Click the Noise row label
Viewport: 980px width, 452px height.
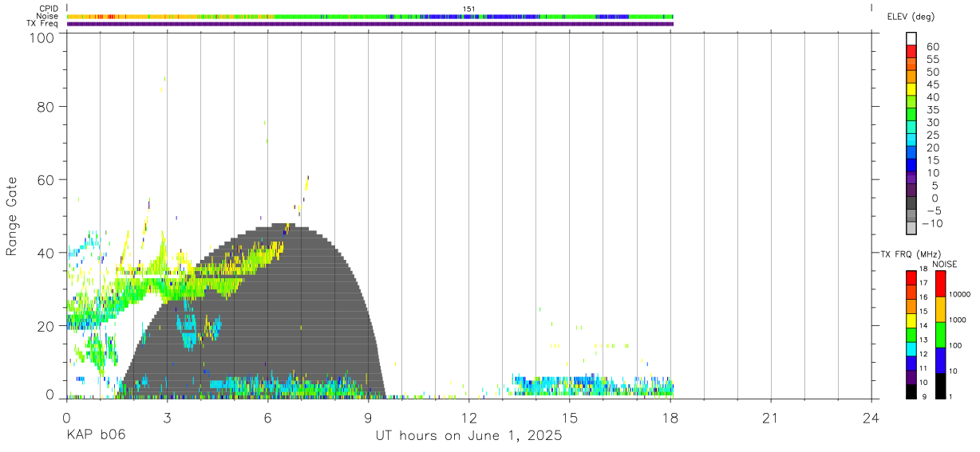pyautogui.click(x=48, y=16)
